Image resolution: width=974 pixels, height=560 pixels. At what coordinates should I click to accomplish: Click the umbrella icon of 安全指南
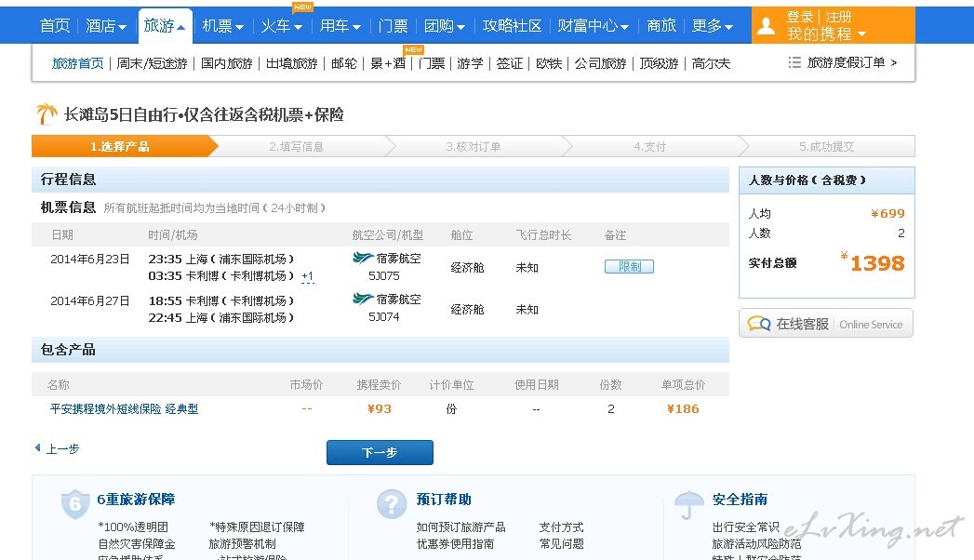point(688,504)
